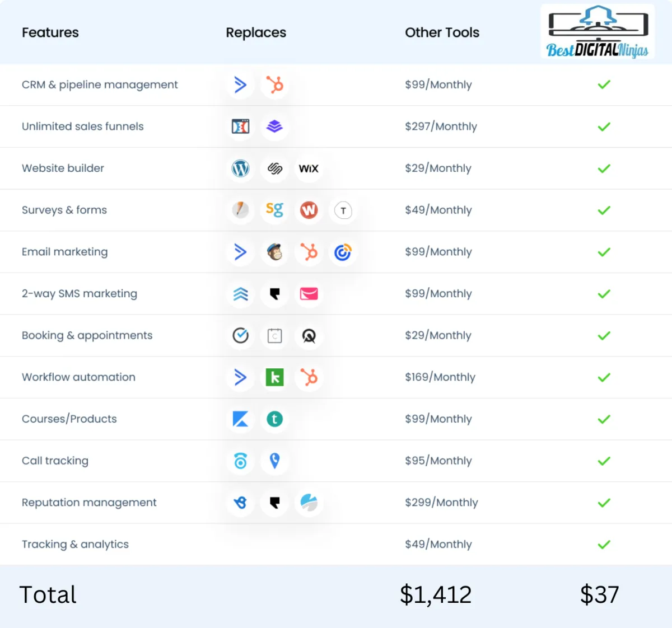Select the Constant Contact blue circular logo
Image resolution: width=672 pixels, height=628 pixels.
point(343,252)
